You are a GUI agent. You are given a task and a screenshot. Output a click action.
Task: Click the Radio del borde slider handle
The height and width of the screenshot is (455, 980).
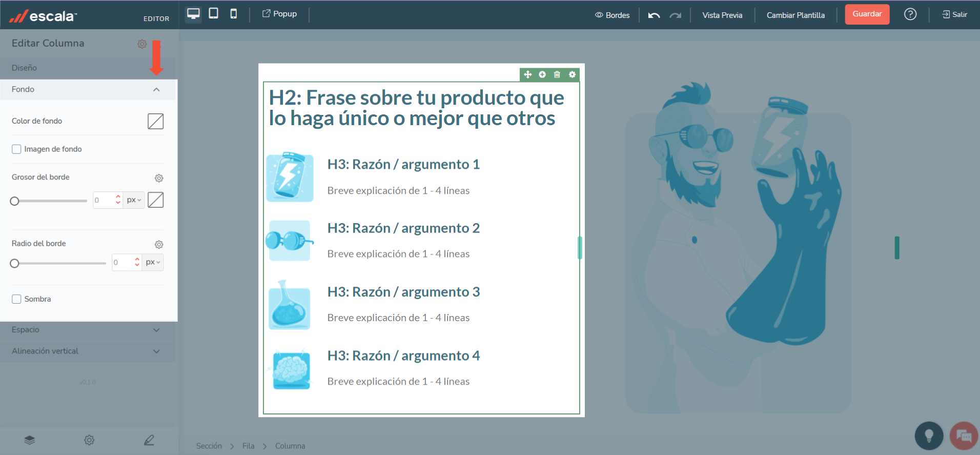[14, 263]
